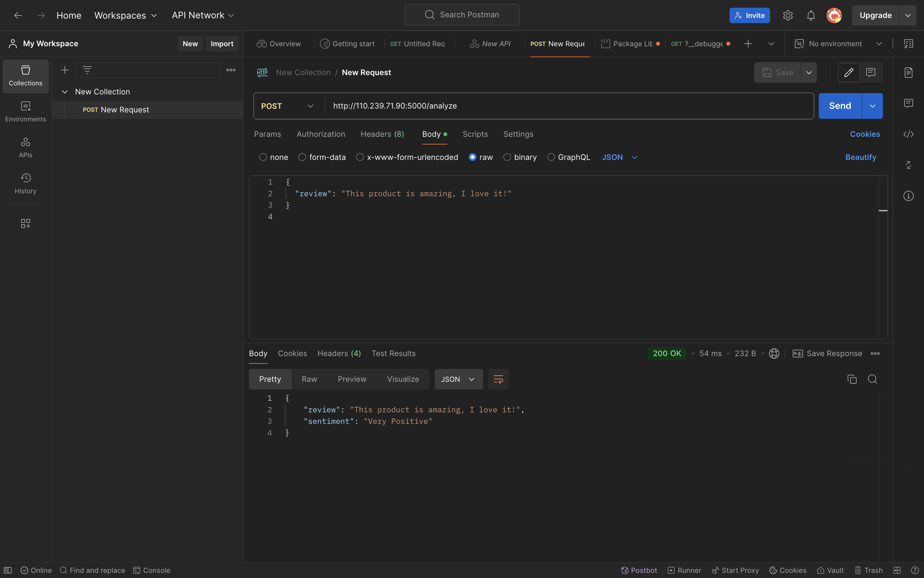
Task: Change the raw body JSON format dropdown
Action: 620,157
